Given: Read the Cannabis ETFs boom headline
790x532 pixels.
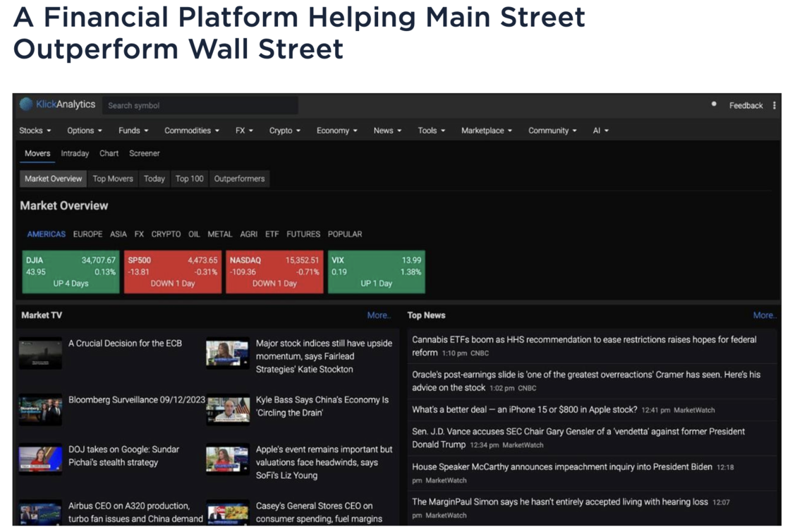Looking at the screenshot, I should (x=584, y=346).
